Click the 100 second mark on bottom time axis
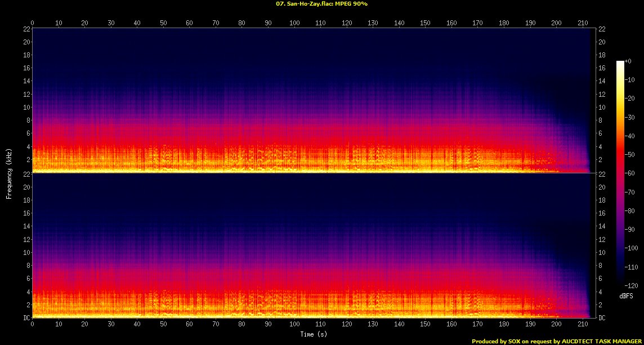The width and height of the screenshot is (644, 345). click(294, 325)
